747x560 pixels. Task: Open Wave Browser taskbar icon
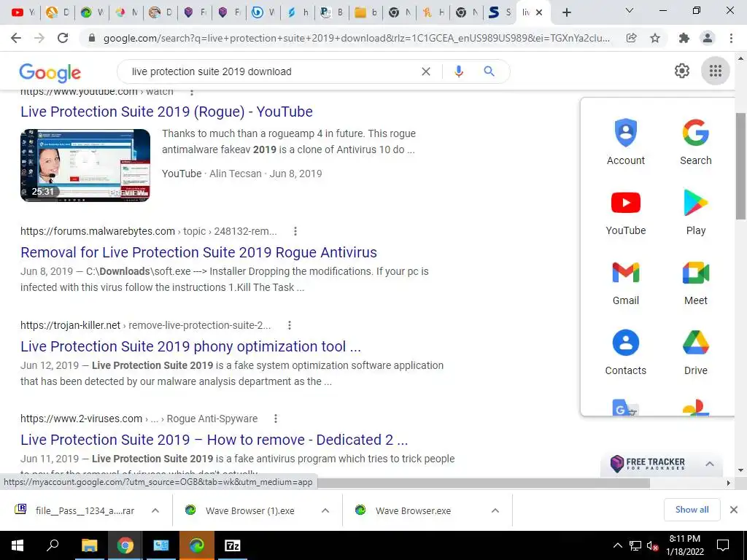[x=196, y=545]
